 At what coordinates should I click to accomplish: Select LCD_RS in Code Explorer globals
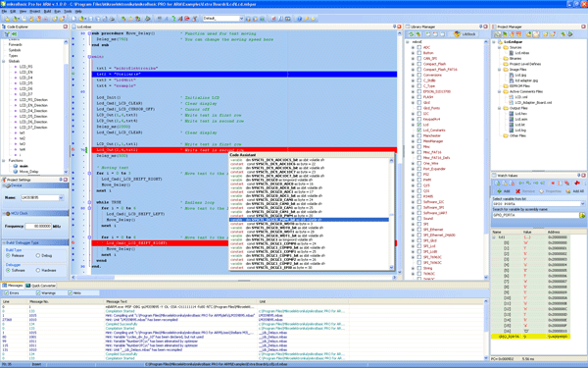[25, 67]
